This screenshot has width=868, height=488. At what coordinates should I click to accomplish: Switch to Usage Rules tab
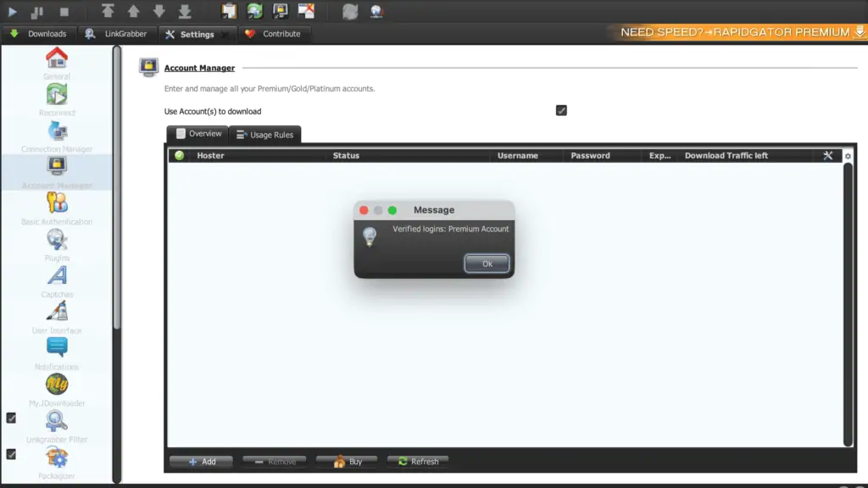pyautogui.click(x=265, y=135)
